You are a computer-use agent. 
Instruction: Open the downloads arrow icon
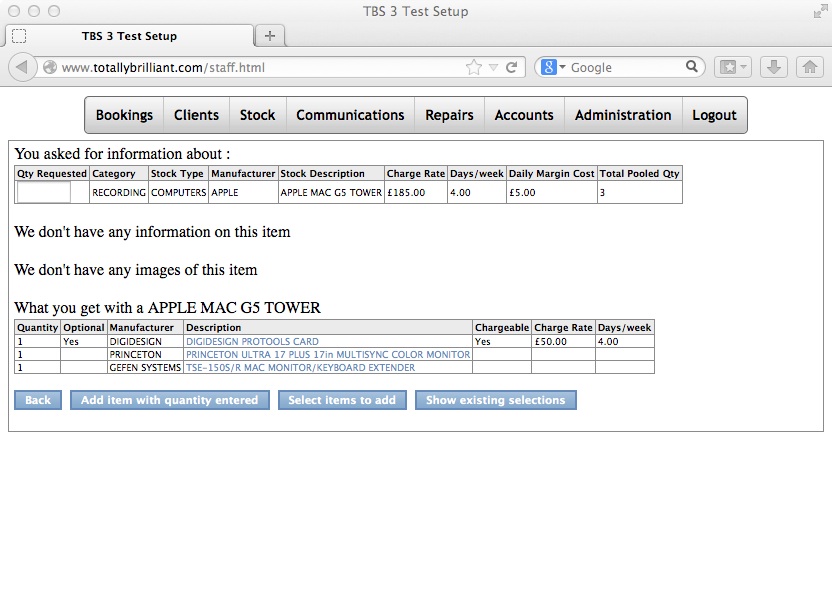tap(773, 67)
